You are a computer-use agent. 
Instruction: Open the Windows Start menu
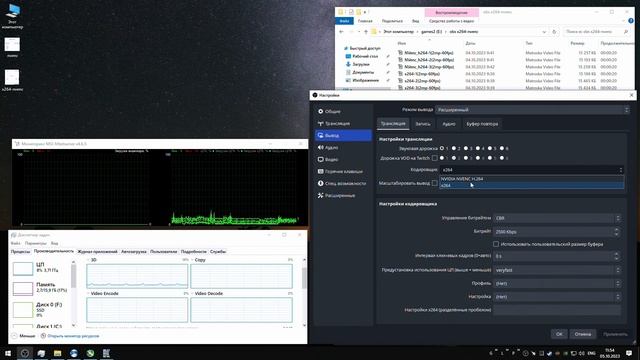click(8, 353)
